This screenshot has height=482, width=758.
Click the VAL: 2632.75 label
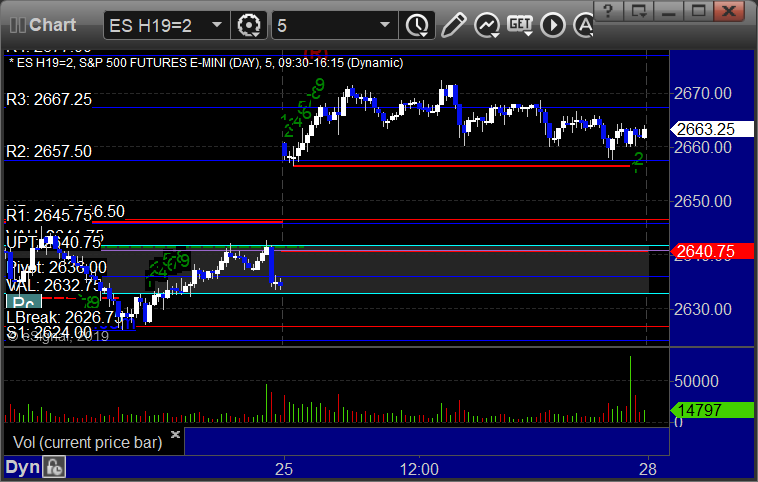[x=54, y=285]
